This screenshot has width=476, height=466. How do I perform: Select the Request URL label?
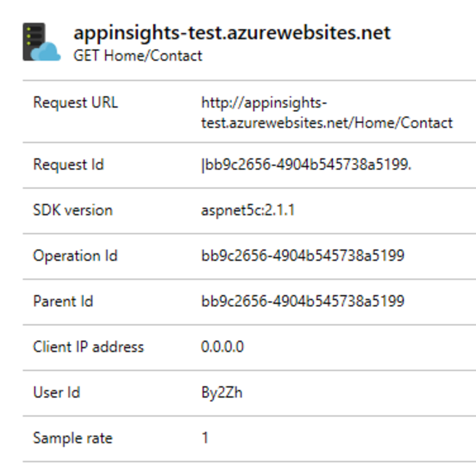(75, 103)
